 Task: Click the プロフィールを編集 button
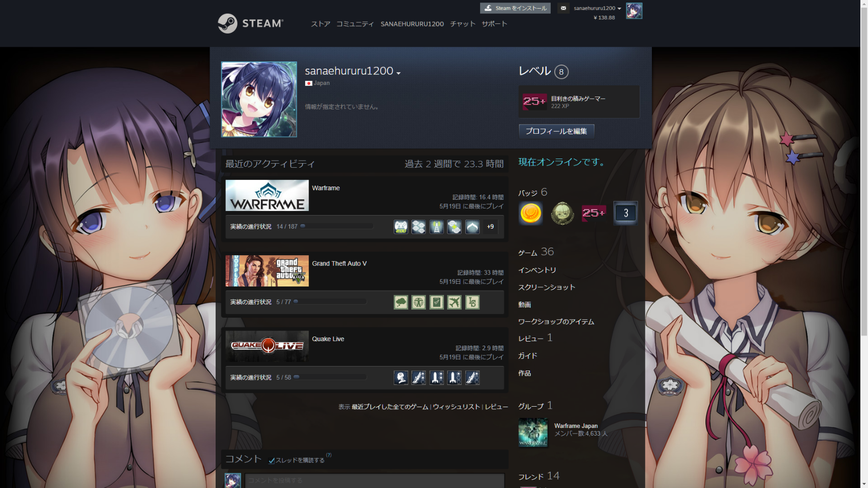(556, 131)
